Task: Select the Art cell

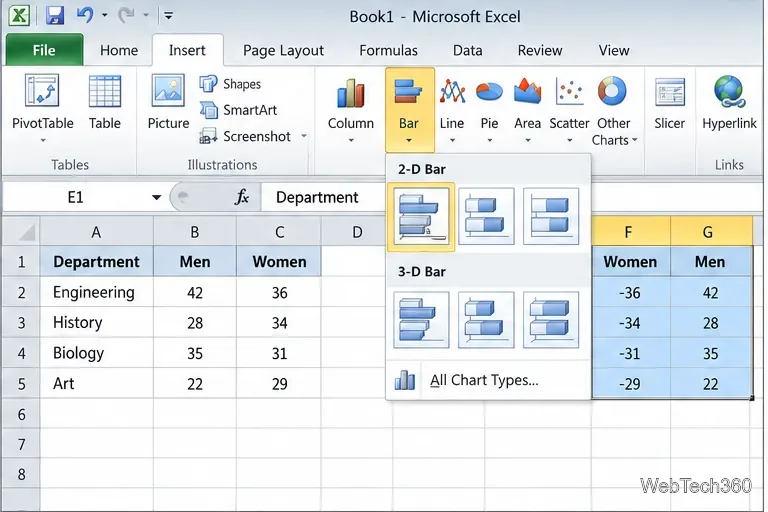Action: point(96,384)
